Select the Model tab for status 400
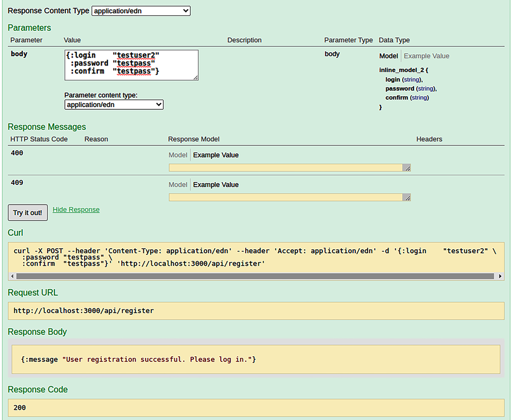 tap(177, 155)
